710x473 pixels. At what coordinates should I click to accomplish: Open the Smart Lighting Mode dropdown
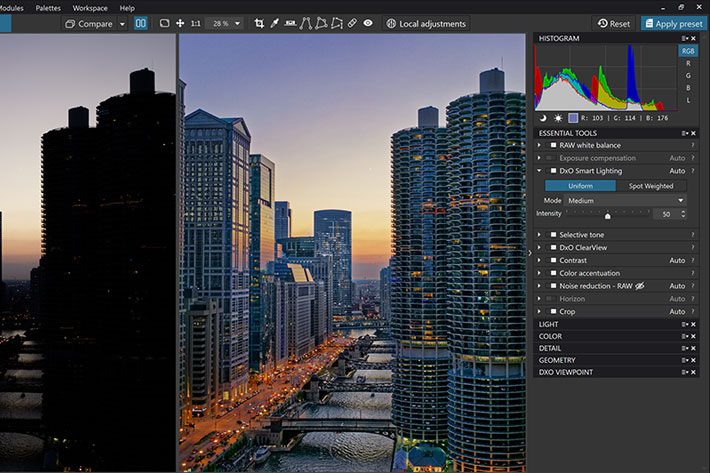pos(626,200)
